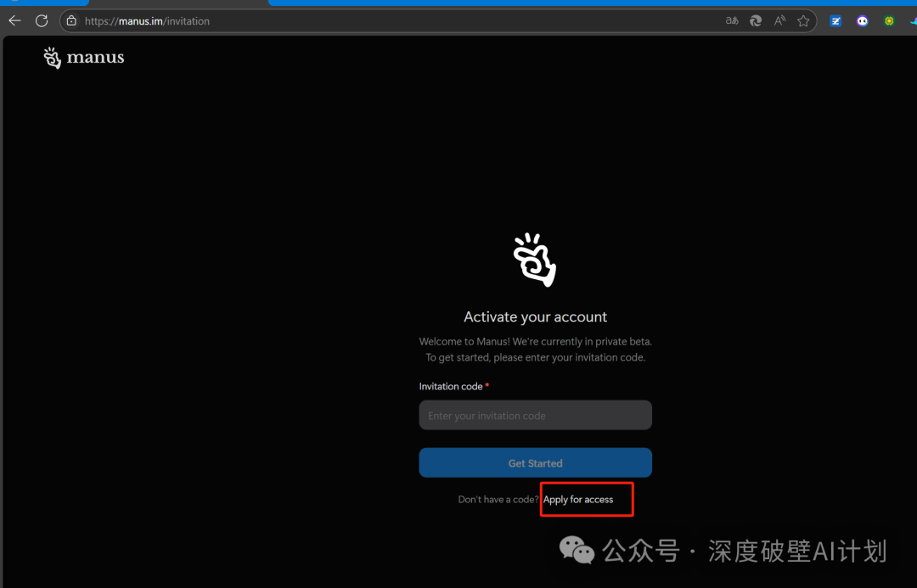Open the green chip extension icon
Screen dimensions: 917x588
(889, 21)
